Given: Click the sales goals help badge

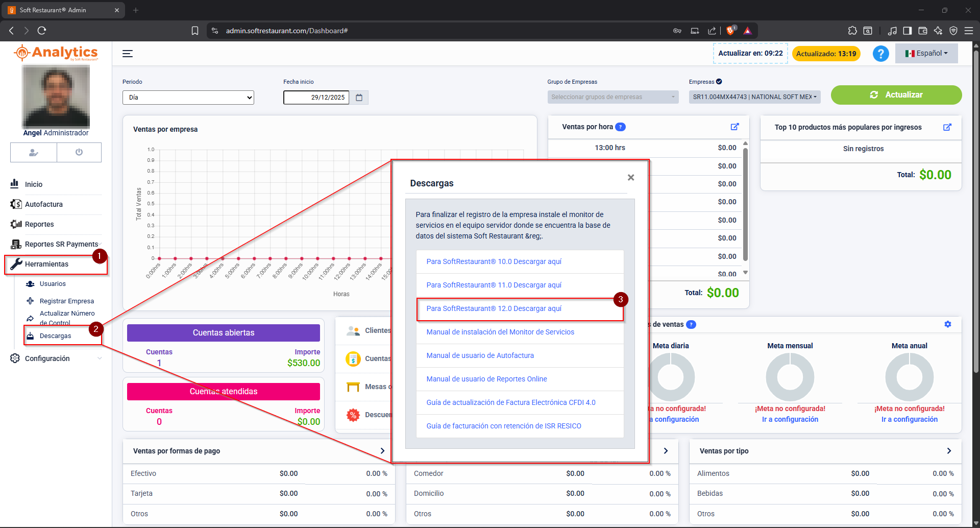Looking at the screenshot, I should point(691,325).
